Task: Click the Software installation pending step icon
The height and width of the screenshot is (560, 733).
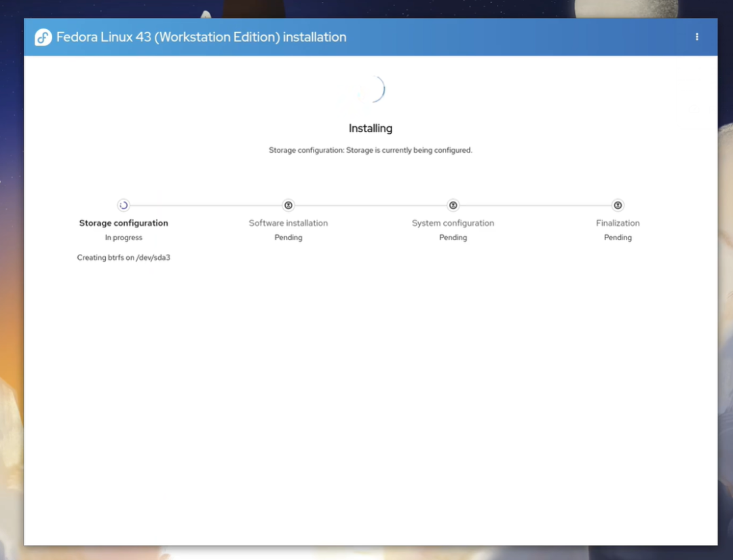Action: (x=288, y=205)
